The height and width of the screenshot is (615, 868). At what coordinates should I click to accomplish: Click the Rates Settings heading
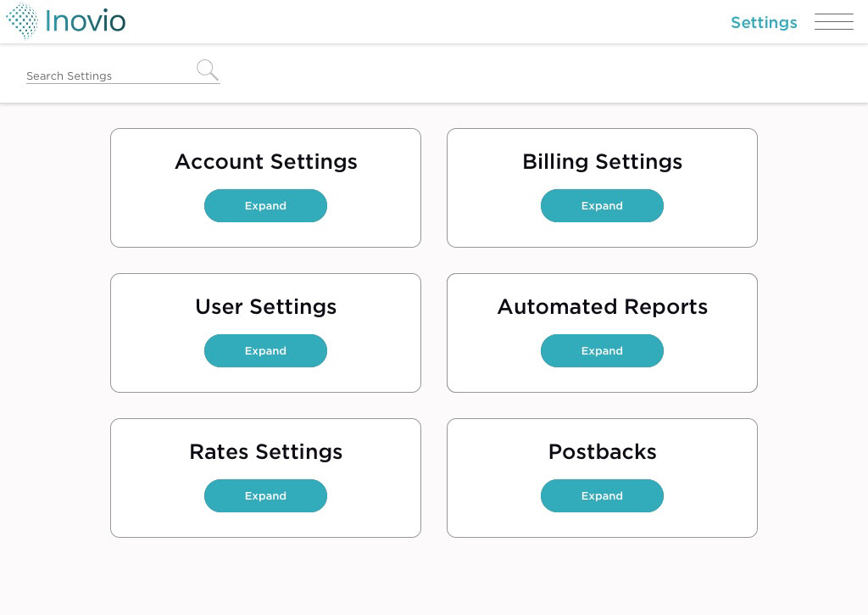tap(265, 452)
